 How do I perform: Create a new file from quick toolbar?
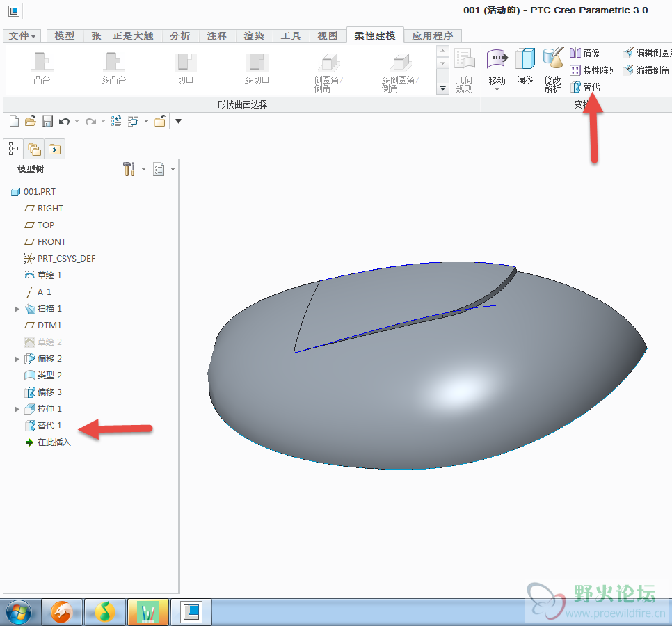point(14,121)
